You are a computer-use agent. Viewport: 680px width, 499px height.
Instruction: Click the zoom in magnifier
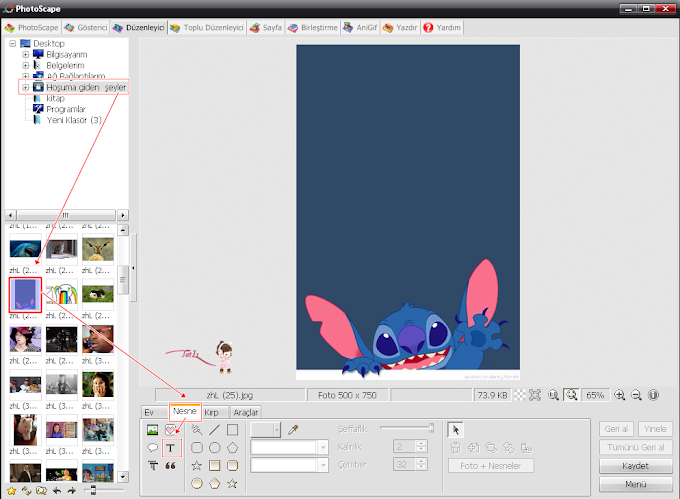(x=620, y=395)
